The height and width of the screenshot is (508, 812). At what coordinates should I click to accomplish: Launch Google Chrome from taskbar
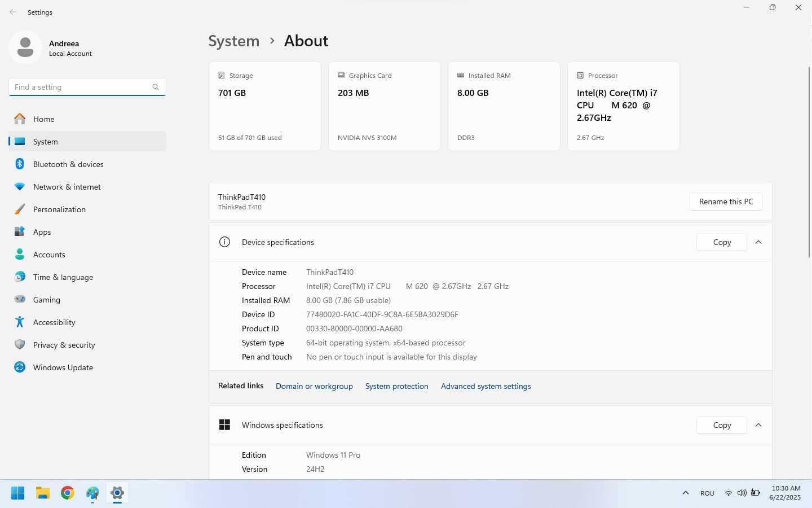(x=68, y=493)
